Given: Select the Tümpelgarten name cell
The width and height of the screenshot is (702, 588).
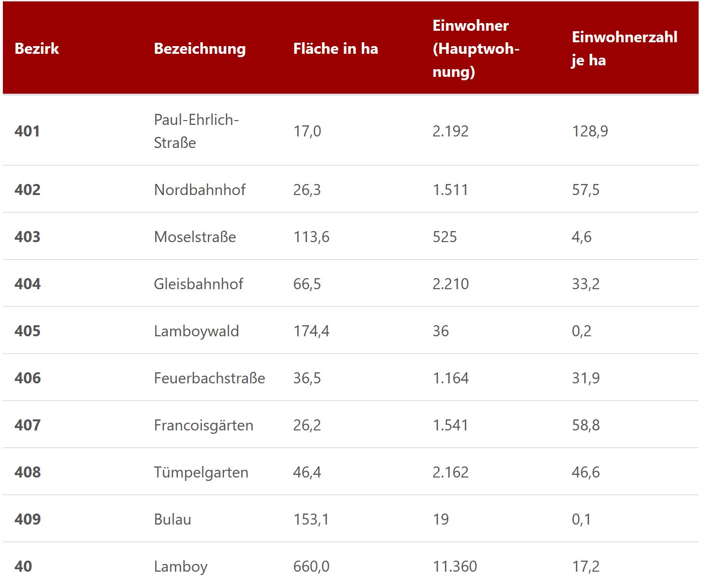Looking at the screenshot, I should click(x=201, y=472).
